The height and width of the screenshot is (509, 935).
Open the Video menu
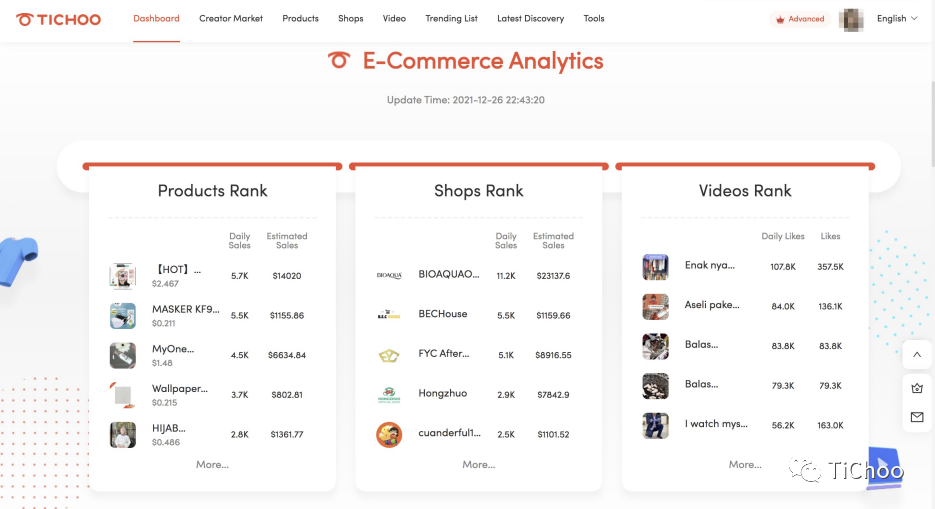point(394,18)
